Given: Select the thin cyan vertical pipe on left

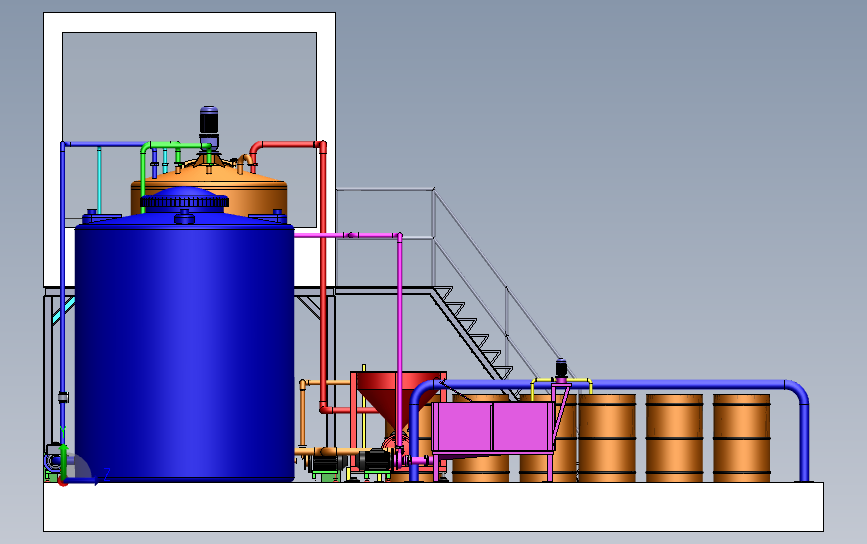Looking at the screenshot, I should (x=99, y=180).
